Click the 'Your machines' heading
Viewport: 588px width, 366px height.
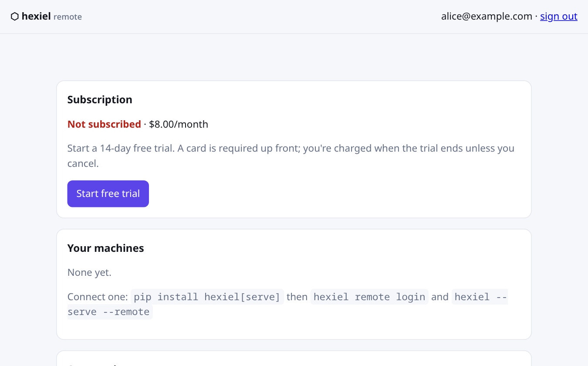tap(105, 248)
